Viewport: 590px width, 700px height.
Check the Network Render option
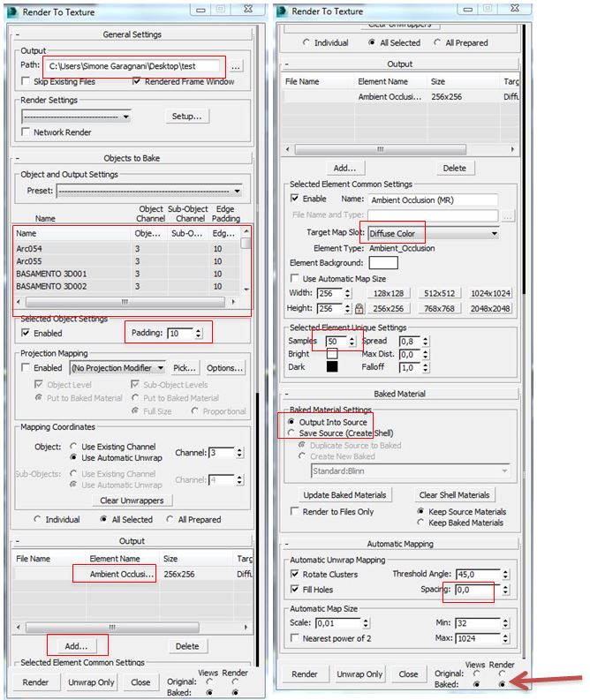click(x=26, y=132)
